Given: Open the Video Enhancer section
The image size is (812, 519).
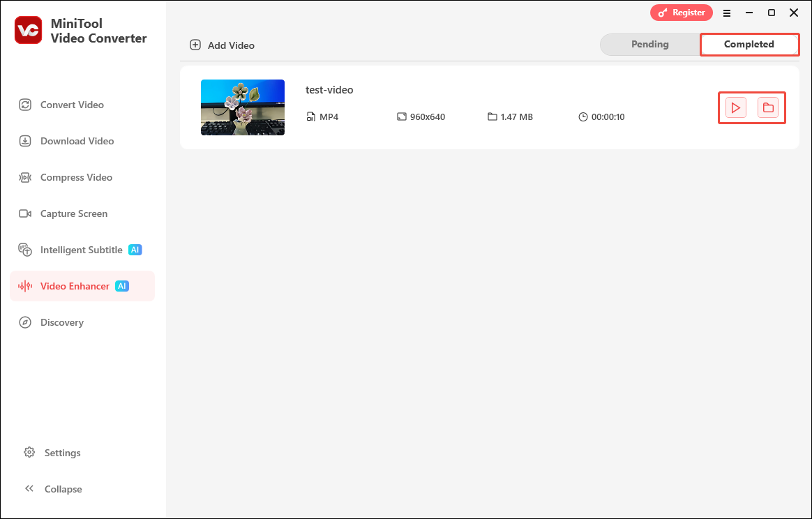Looking at the screenshot, I should click(x=75, y=286).
